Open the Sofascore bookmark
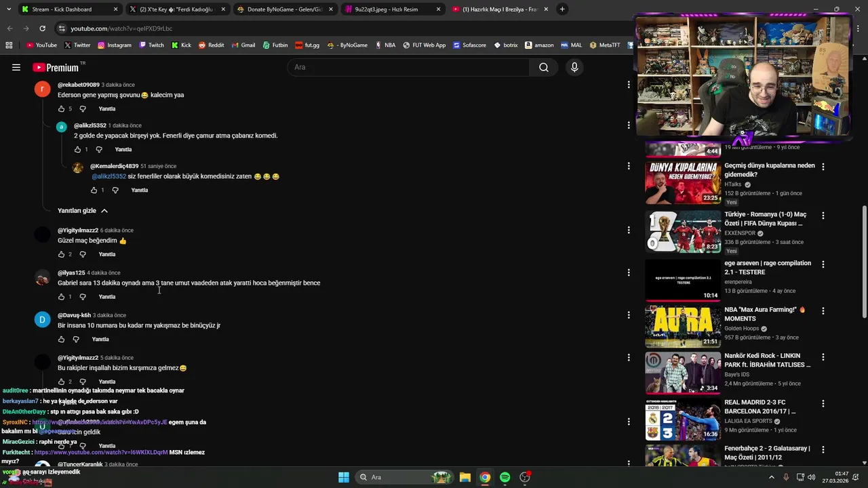 tap(469, 45)
